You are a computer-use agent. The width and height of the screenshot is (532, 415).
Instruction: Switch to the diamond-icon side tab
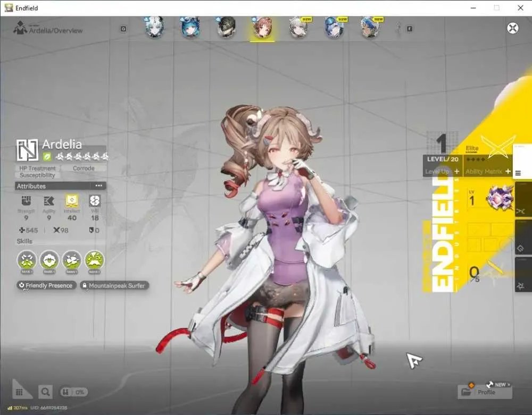coord(523,237)
